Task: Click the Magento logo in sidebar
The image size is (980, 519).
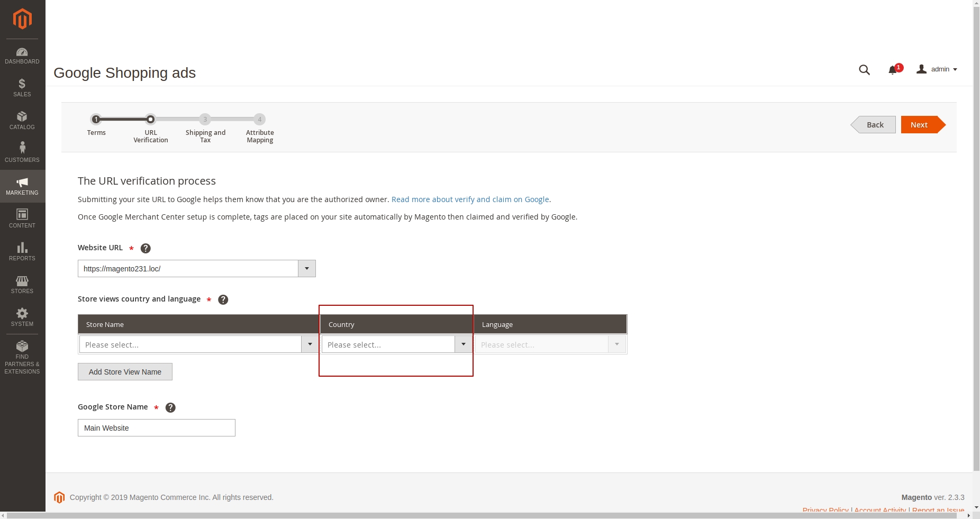Action: click(22, 19)
